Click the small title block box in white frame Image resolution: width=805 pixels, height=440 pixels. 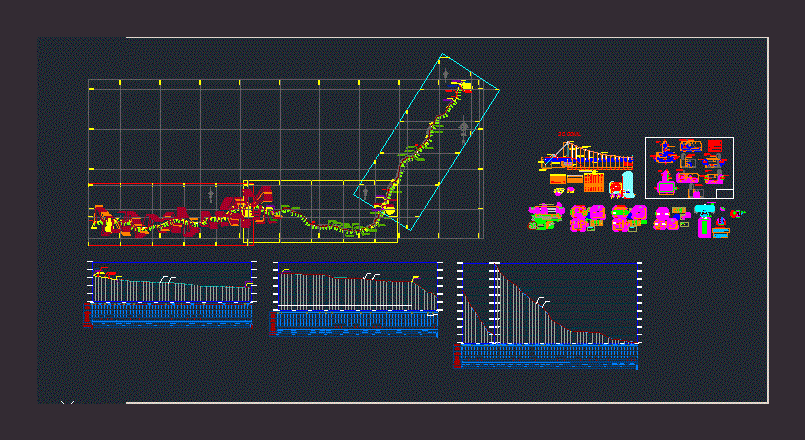click(x=723, y=193)
